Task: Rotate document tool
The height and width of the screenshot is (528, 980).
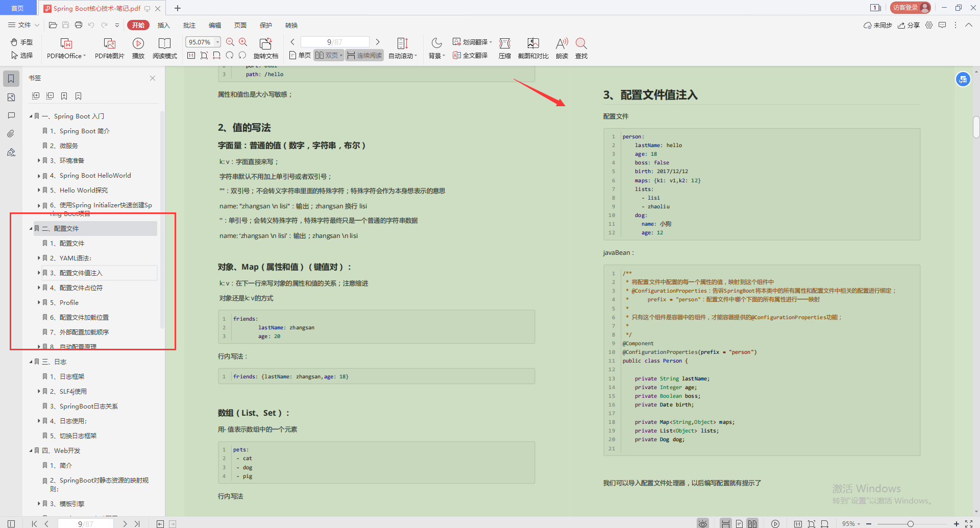Action: 265,49
